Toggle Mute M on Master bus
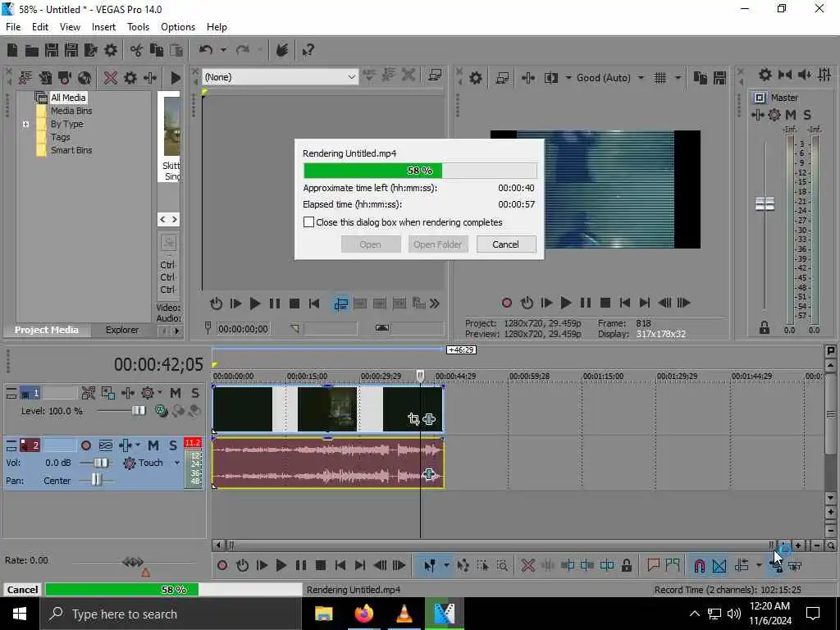Image resolution: width=840 pixels, height=630 pixels. pos(790,115)
